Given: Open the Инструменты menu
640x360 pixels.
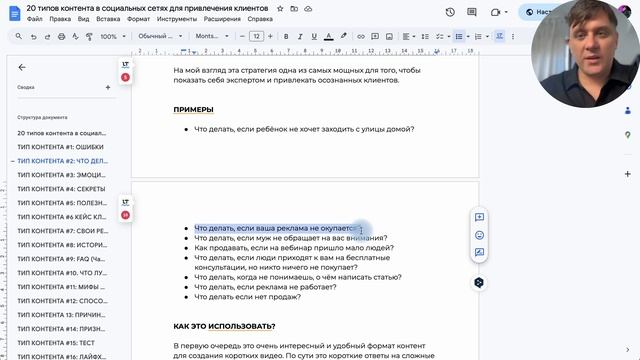Looking at the screenshot, I should coord(177,19).
